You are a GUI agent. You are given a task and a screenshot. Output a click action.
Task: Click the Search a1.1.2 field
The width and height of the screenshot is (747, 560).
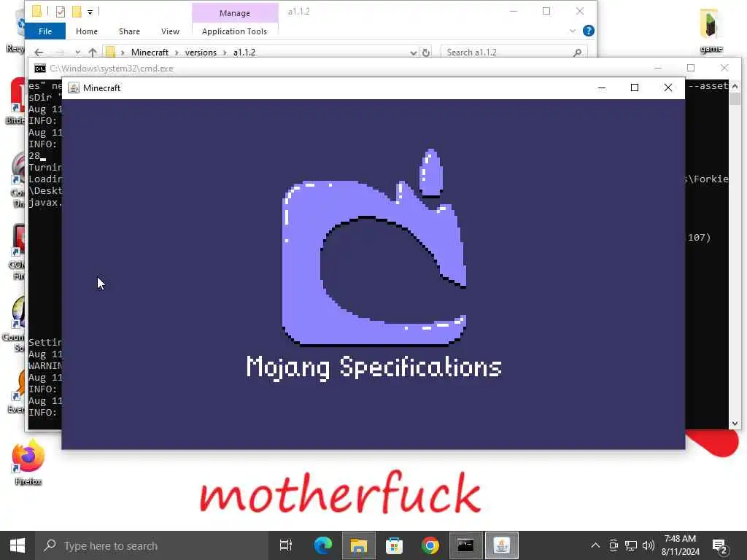(513, 52)
